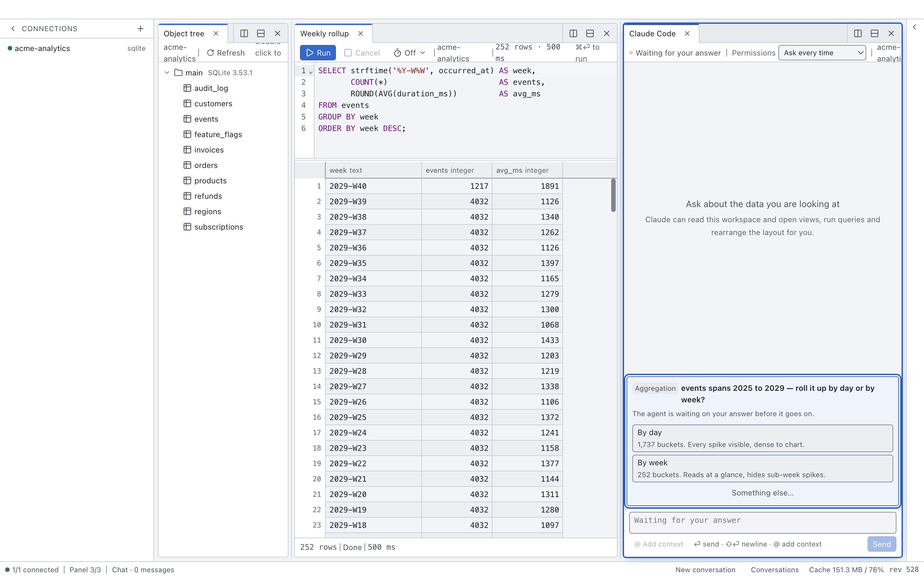Click the 1/1 connected status indicator

[32, 570]
